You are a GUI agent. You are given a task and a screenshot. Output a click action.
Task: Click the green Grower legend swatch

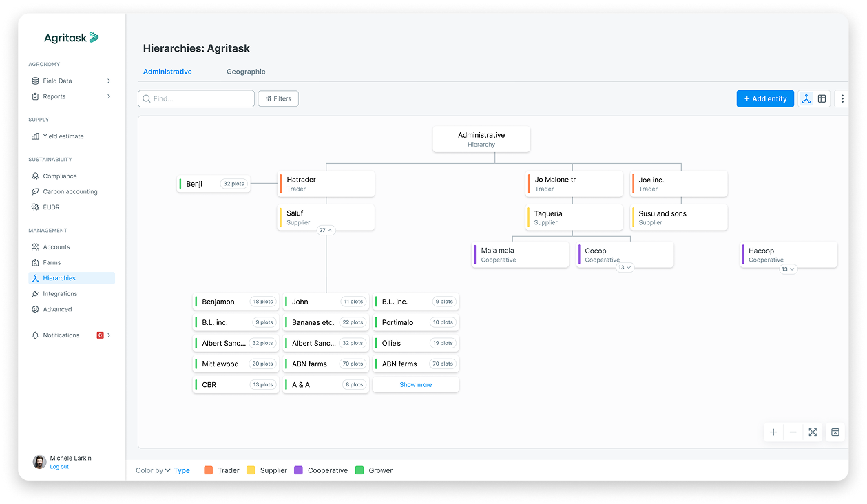point(359,470)
